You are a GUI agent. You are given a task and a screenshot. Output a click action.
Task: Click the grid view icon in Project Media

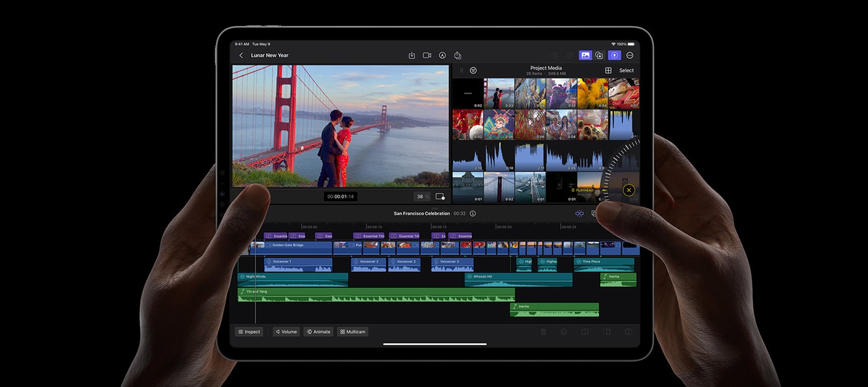click(x=609, y=69)
